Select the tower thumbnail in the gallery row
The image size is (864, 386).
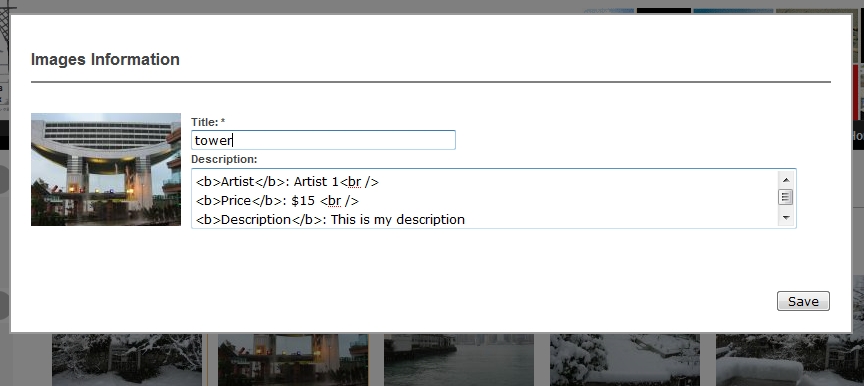[293, 360]
